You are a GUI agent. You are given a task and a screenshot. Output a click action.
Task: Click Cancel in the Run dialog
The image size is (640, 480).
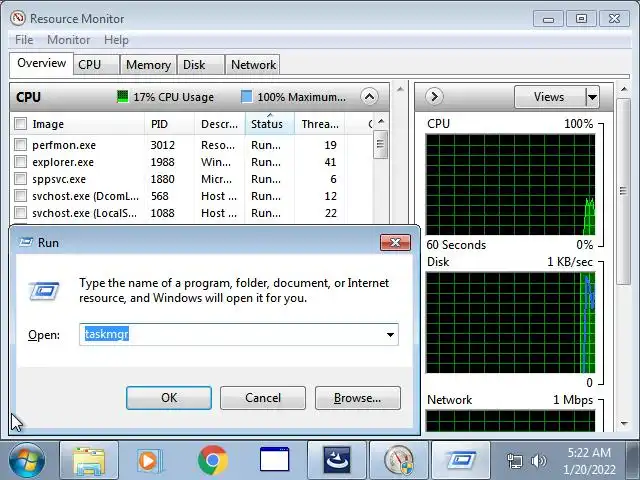point(263,398)
